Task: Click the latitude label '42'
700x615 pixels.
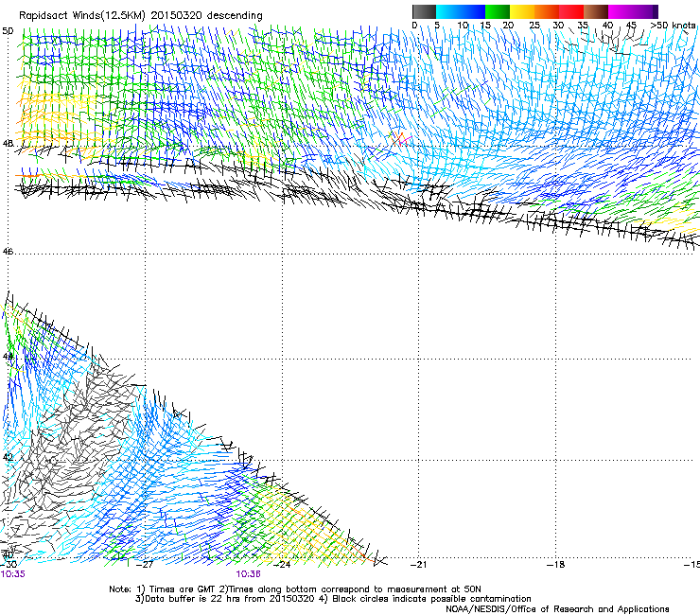Action: coord(8,457)
